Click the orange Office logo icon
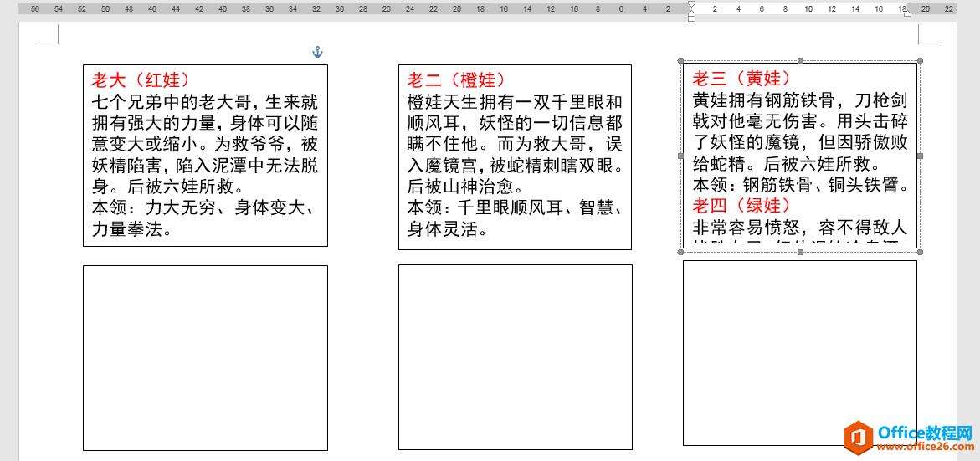980x461 pixels. click(857, 437)
